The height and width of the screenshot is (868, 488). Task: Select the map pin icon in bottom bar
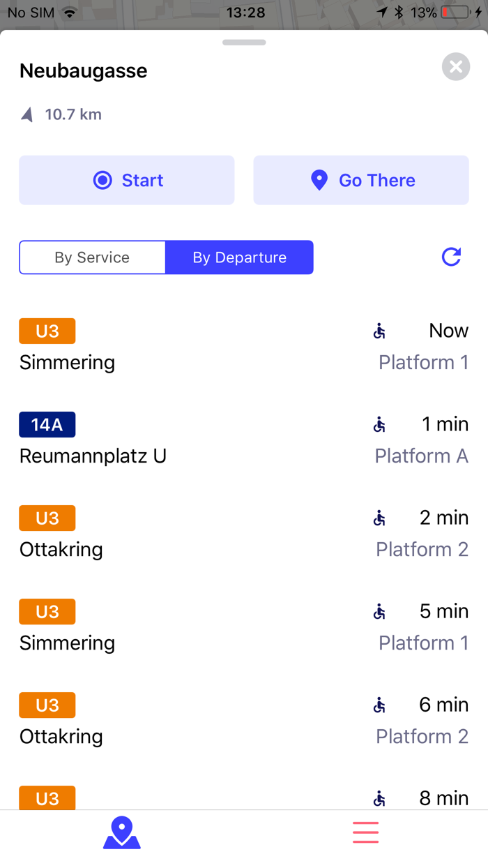click(x=121, y=832)
